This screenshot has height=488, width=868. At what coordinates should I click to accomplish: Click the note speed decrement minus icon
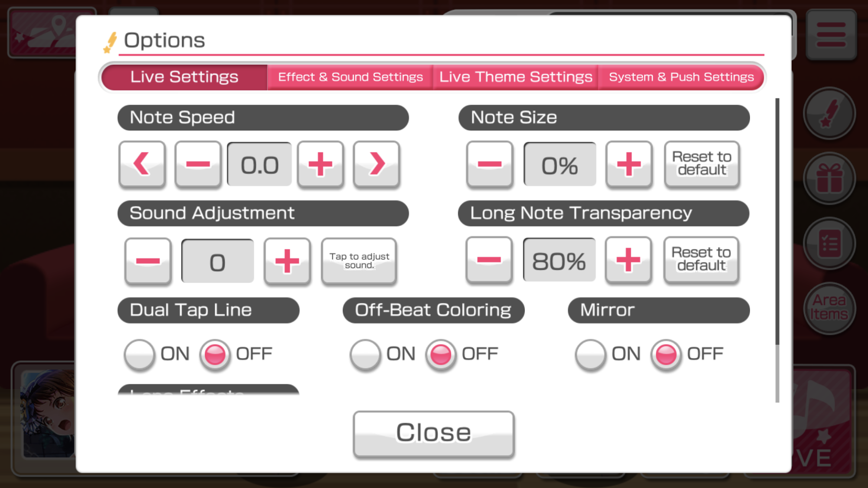[199, 164]
